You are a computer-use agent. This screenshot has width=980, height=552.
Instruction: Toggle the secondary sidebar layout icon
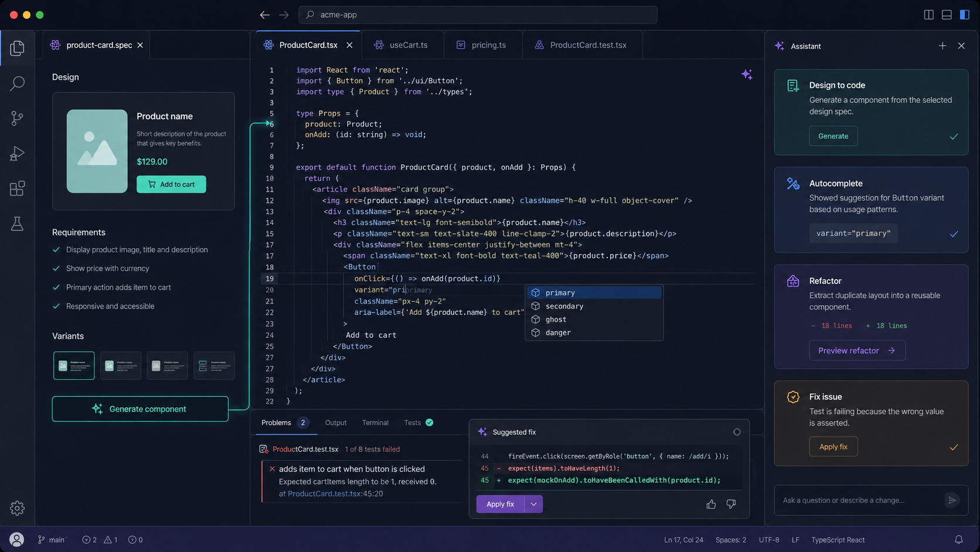coord(964,15)
